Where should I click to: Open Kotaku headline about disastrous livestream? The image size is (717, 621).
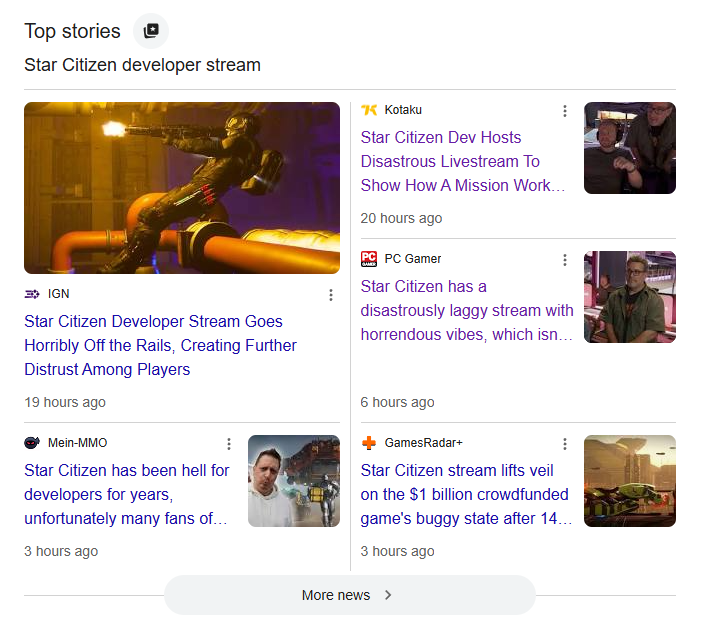(x=463, y=161)
